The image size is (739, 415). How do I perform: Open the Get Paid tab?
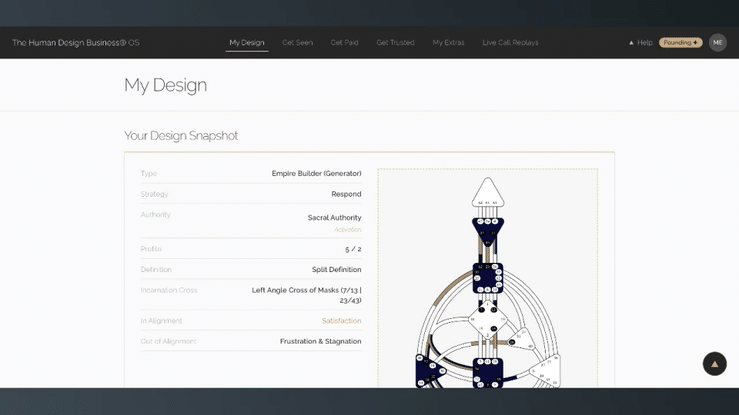(344, 42)
